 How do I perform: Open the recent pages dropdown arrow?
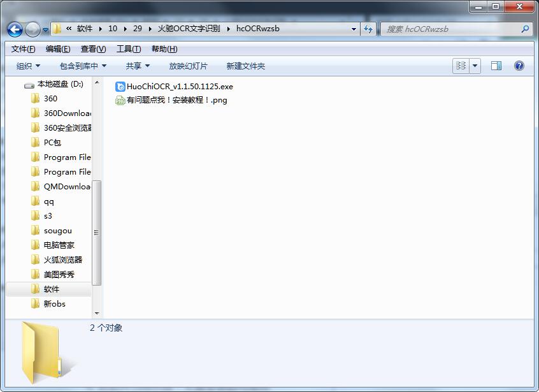(45, 30)
